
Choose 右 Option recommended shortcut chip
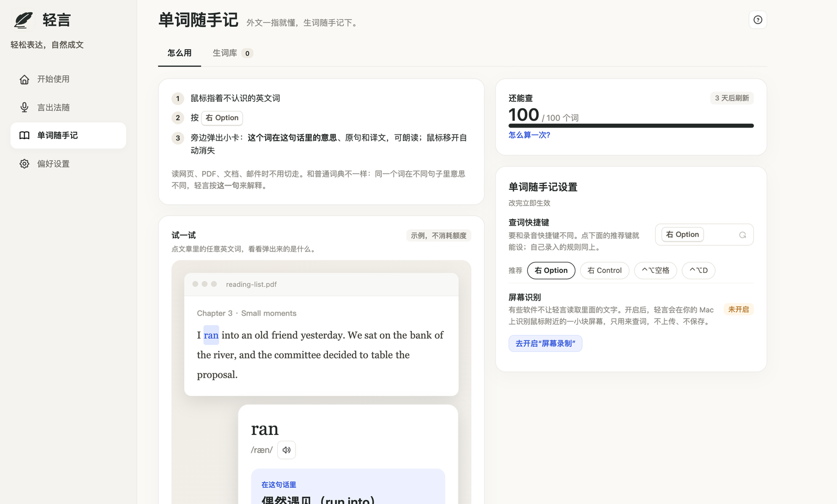click(x=551, y=270)
